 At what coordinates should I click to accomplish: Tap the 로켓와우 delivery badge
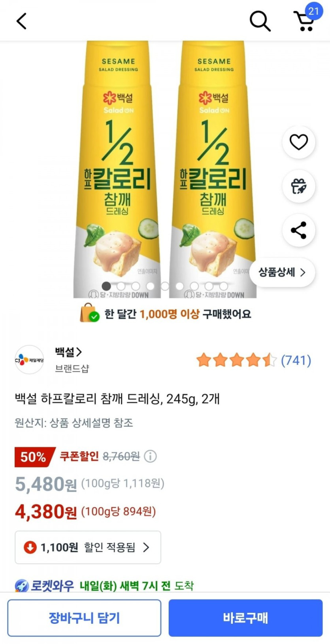click(44, 585)
